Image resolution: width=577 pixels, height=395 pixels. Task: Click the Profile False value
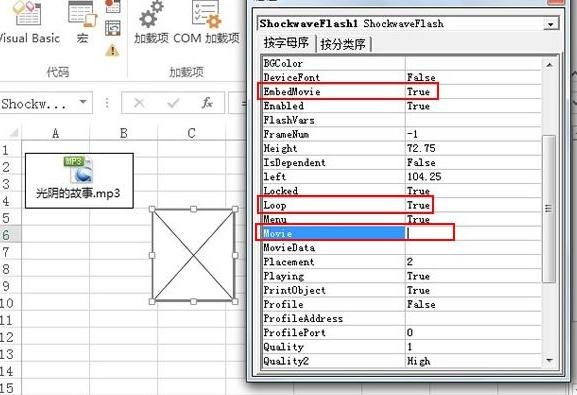point(421,304)
